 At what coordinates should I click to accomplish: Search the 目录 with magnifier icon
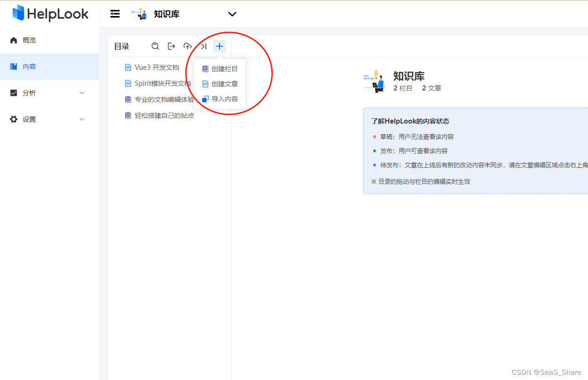pos(155,46)
